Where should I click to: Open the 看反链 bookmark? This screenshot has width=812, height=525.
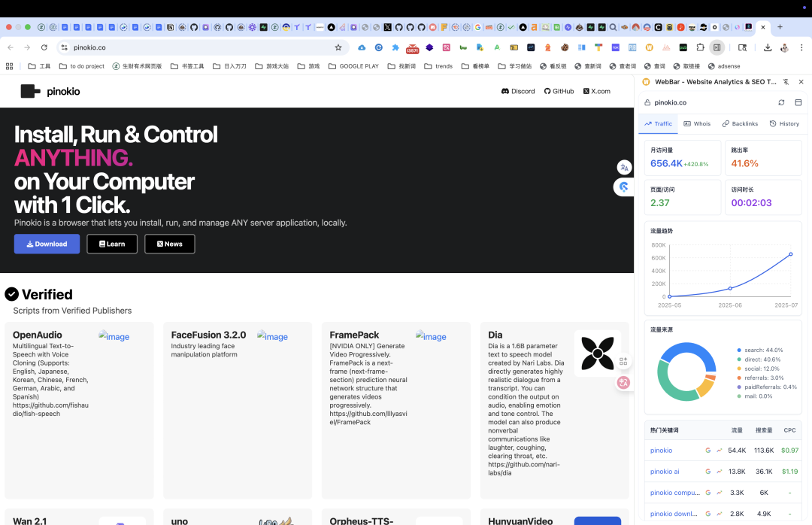(x=553, y=66)
